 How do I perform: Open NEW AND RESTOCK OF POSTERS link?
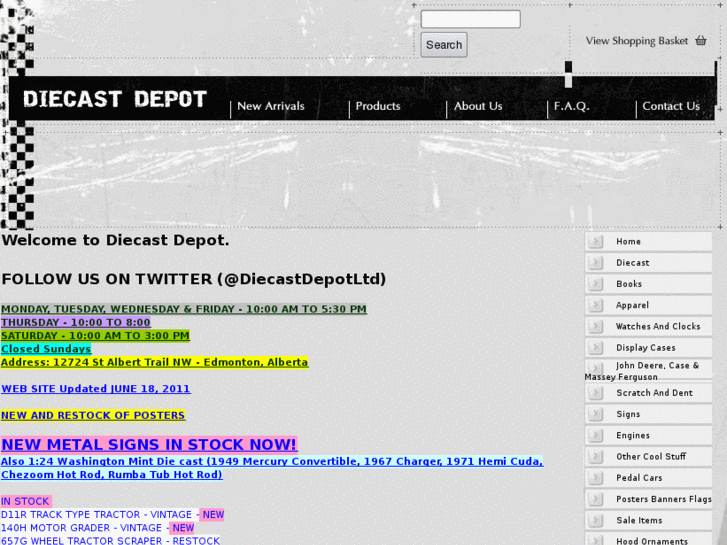(93, 415)
